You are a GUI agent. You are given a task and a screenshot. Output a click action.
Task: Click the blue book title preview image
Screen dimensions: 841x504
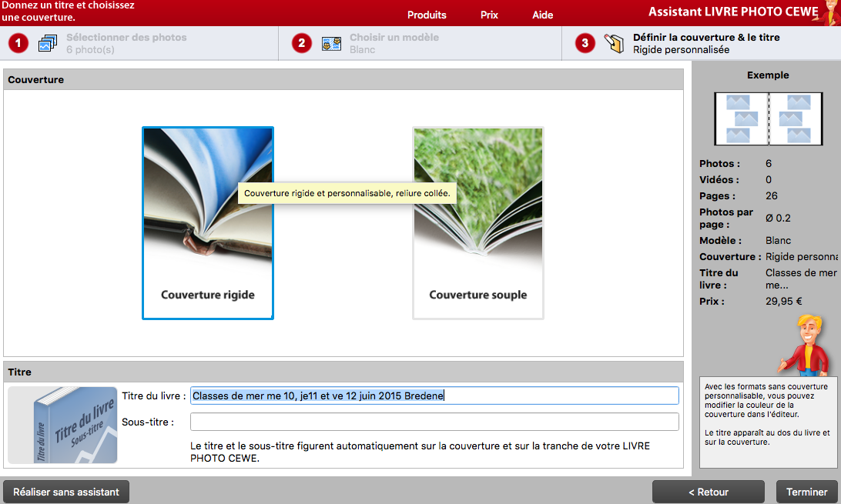click(62, 426)
